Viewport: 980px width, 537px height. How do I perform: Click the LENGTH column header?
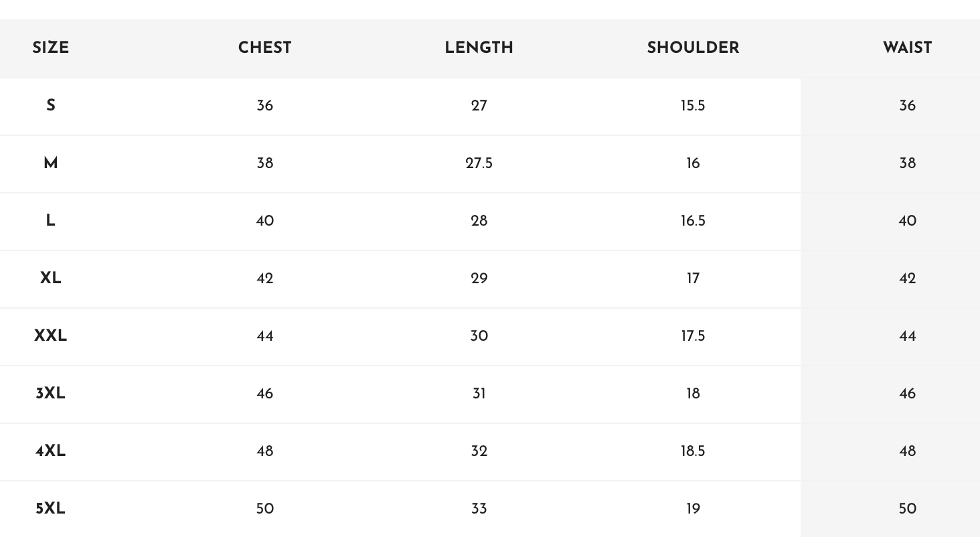click(x=479, y=48)
